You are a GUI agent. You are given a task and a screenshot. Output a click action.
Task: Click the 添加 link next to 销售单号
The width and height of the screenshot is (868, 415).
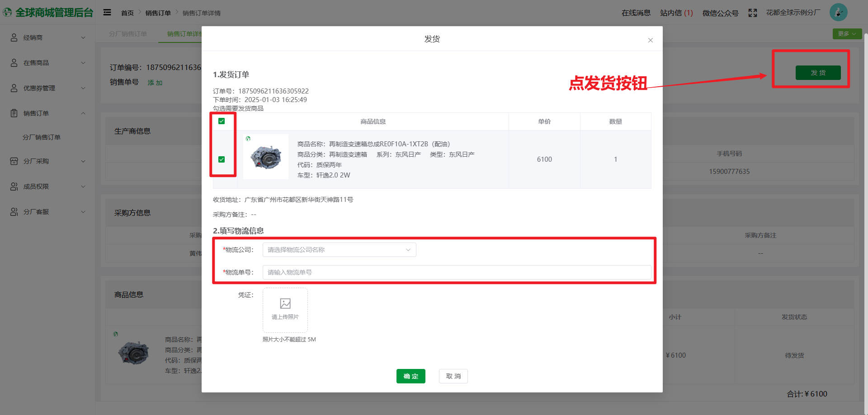coord(155,82)
